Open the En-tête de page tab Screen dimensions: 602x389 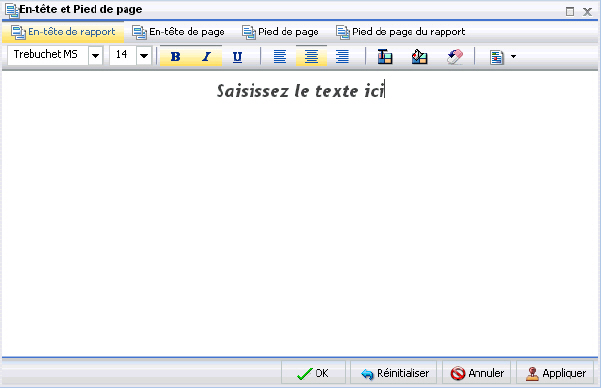pyautogui.click(x=178, y=32)
